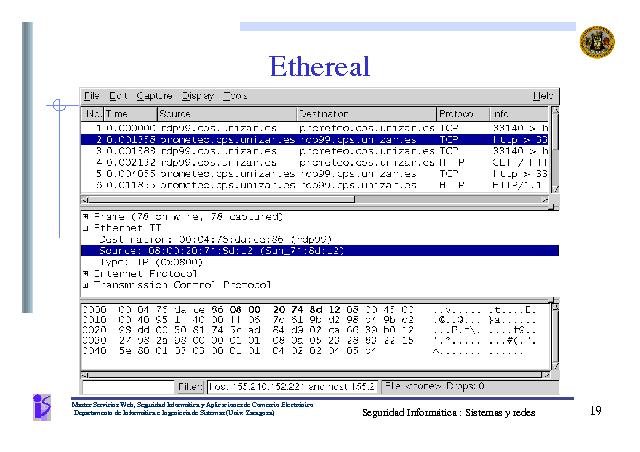Sort packets by Source column header
Image resolution: width=640 pixels, height=452 pixels.
(227, 114)
